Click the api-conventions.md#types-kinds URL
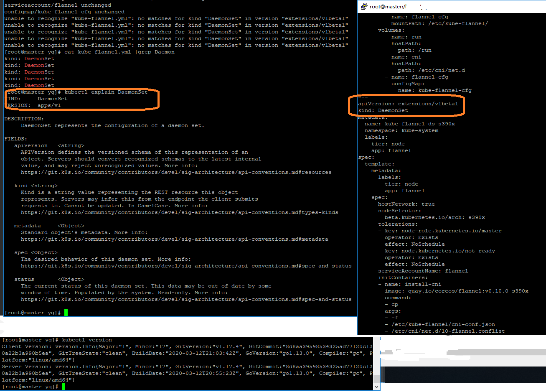Screen dimensions: 546x392 (x=180, y=212)
